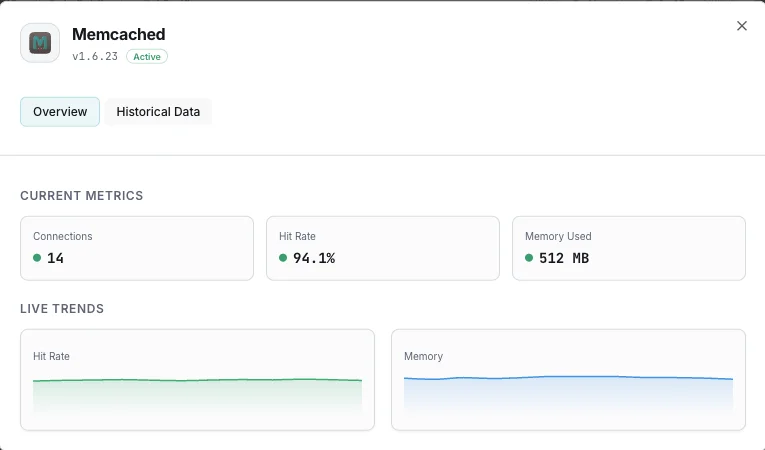Screen dimensions: 765x450
Task: Select the v1.6.23 version text
Action: tap(95, 57)
